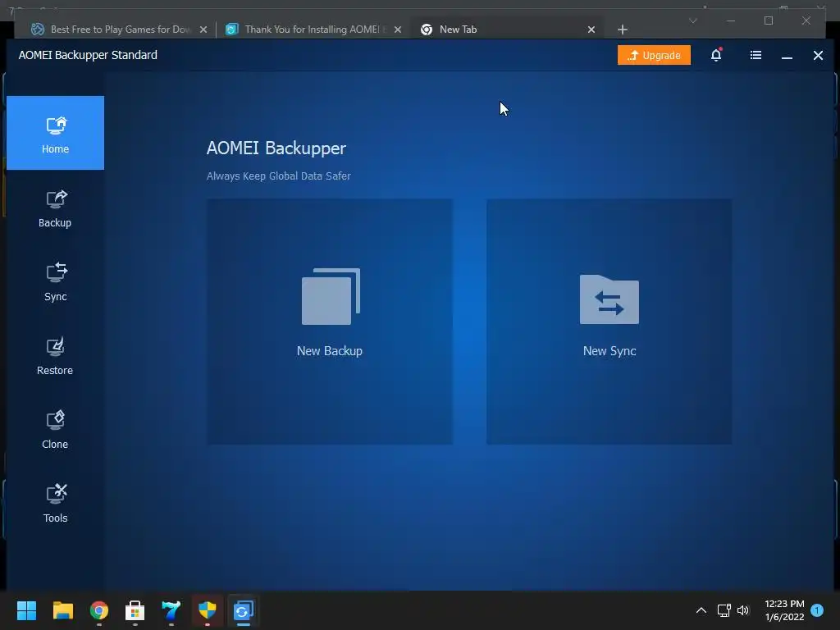This screenshot has height=630, width=840.
Task: Open the Backup section in sidebar
Action: (55, 209)
